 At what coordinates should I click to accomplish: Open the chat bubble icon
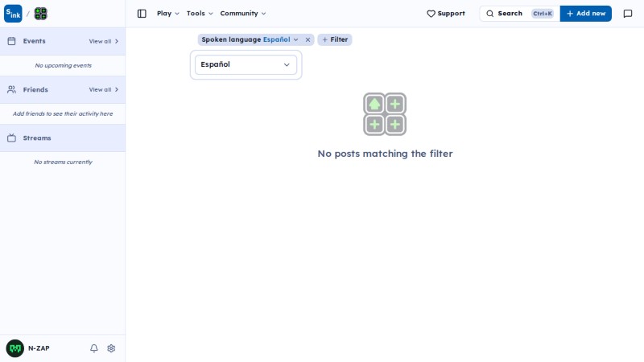628,14
